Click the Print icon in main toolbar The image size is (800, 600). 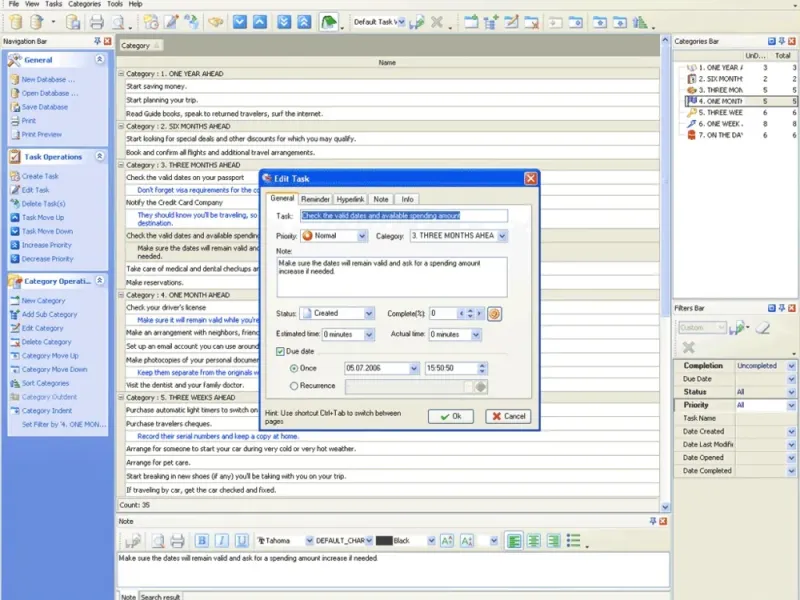[97, 21]
